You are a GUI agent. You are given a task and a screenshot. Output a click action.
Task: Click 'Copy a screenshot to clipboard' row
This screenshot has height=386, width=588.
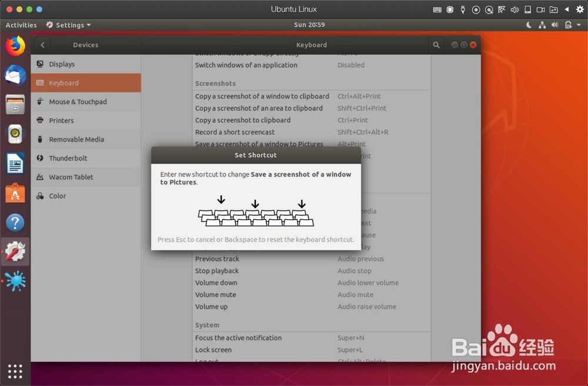[312, 120]
